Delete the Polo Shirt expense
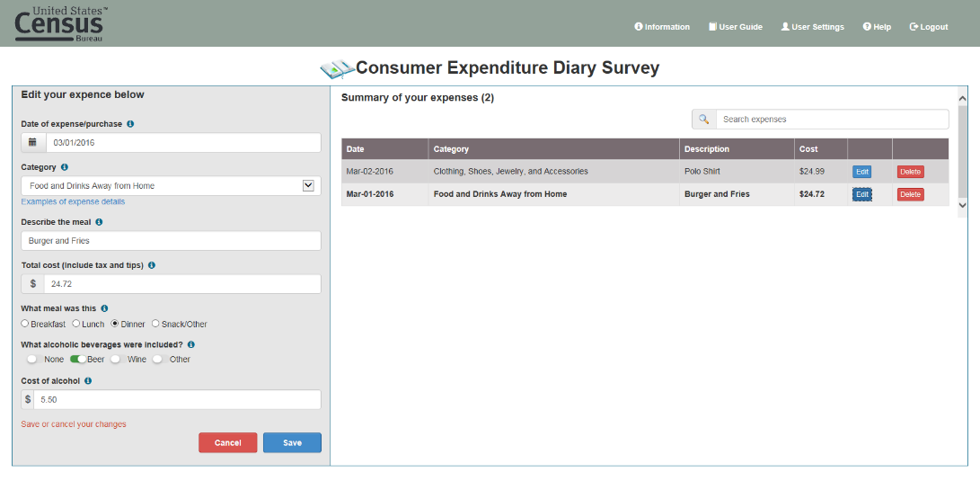980x490 pixels. 910,172
